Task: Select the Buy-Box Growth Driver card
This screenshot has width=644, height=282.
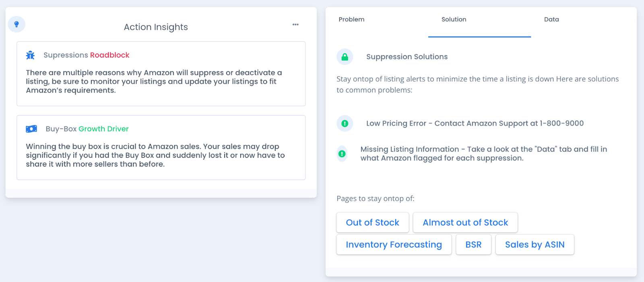Action: click(x=161, y=155)
